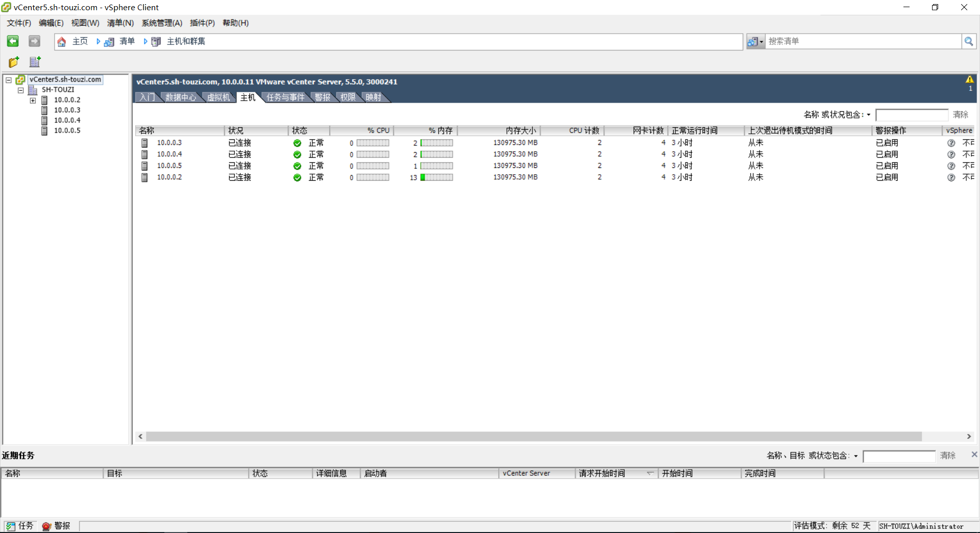Click the SH-TOUZI datacenter icon in tree
The width and height of the screenshot is (980, 533).
pos(33,90)
